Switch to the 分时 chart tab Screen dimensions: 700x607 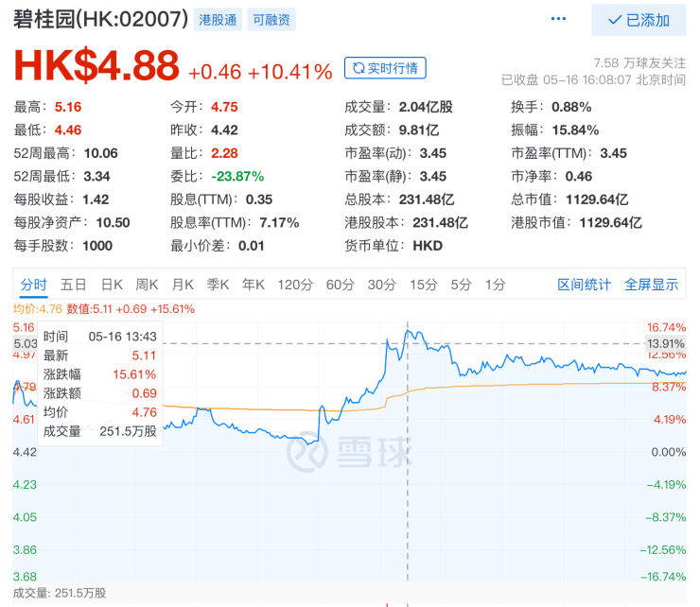coord(33,285)
